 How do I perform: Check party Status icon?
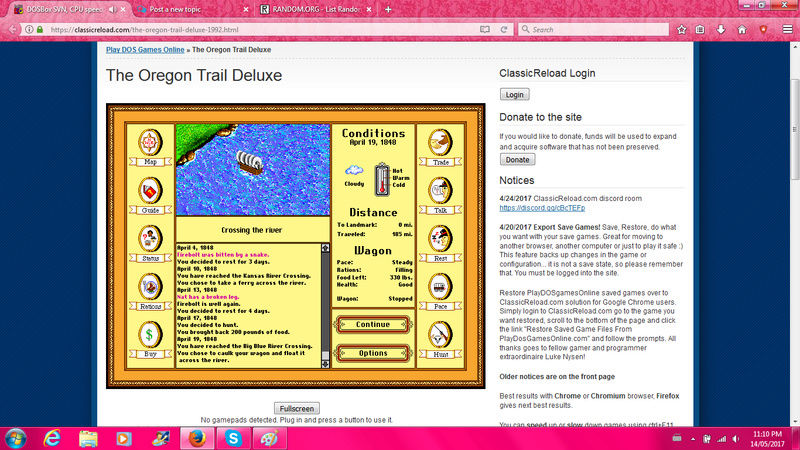150,244
